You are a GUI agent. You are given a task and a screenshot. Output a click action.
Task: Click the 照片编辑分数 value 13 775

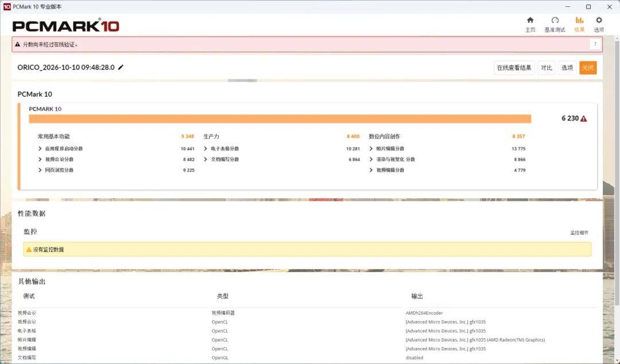[518, 149]
